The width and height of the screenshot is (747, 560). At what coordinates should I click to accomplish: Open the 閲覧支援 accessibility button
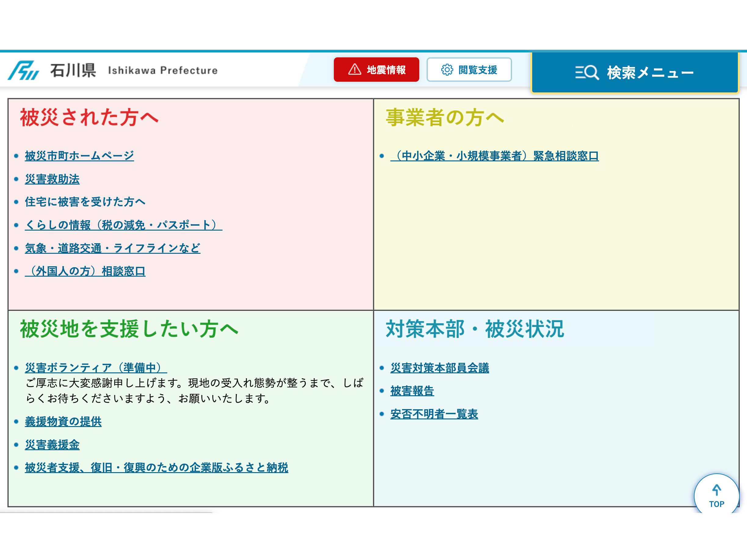469,70
